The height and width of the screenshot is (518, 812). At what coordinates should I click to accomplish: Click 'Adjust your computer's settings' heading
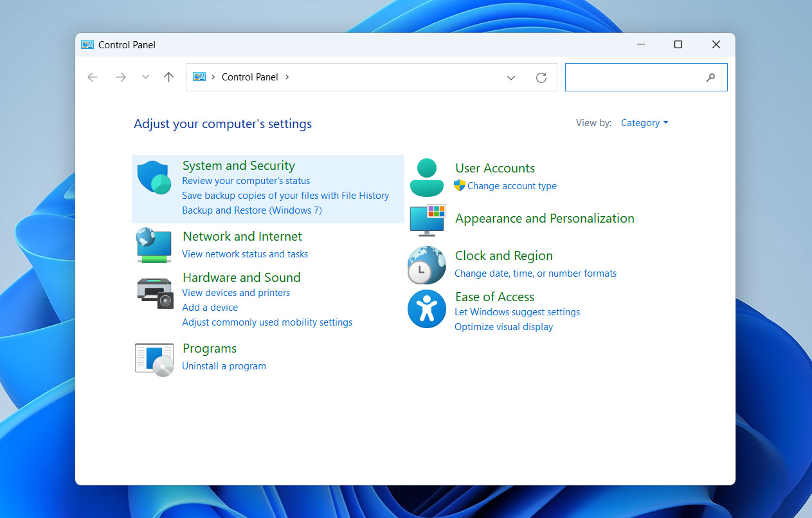(x=222, y=124)
